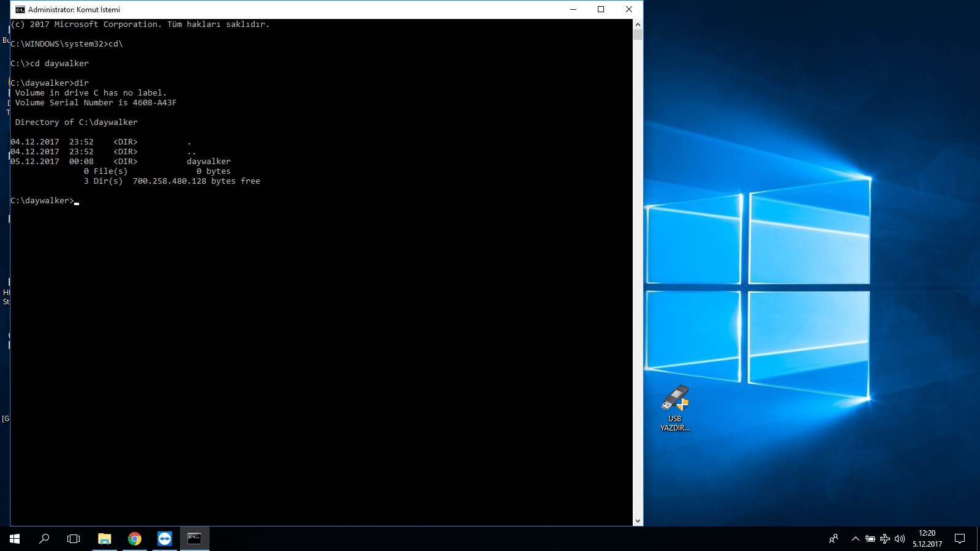Click the scrollbar down arrow in Command Prompt
Viewport: 980px width, 551px height.
[638, 521]
